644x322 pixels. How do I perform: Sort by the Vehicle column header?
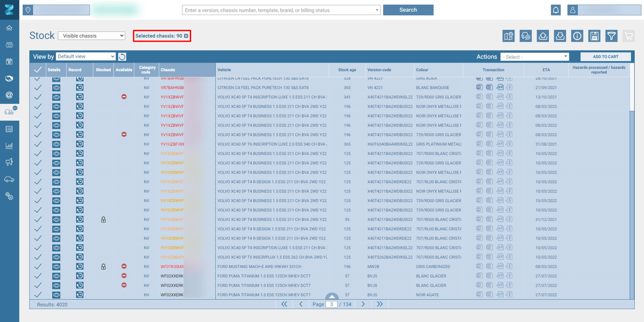(272, 70)
